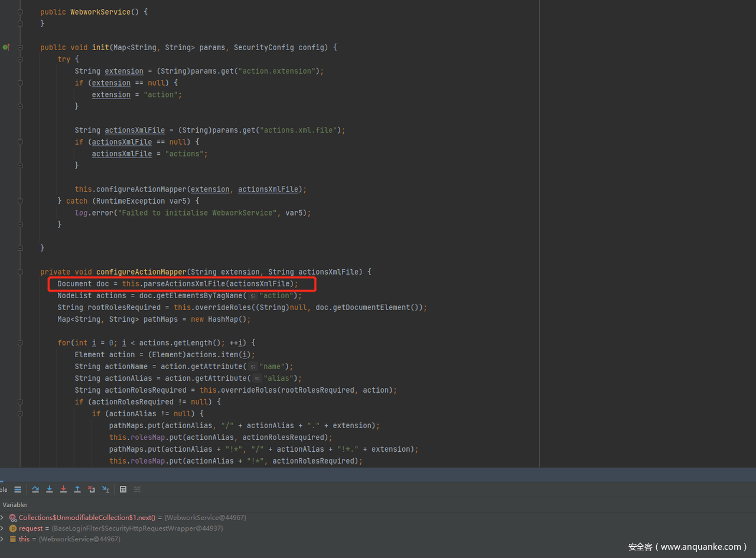
Task: Click the implements gutter icon beside init method
Action: 6,47
